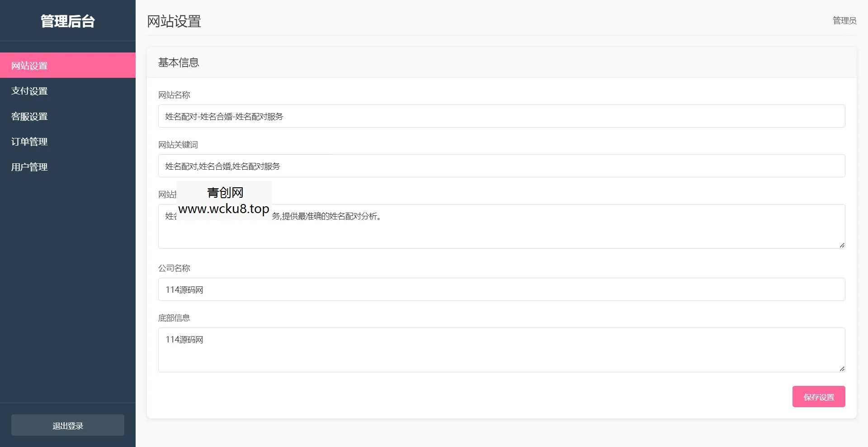
Task: Go to the 客服设置 page
Action: 29,116
